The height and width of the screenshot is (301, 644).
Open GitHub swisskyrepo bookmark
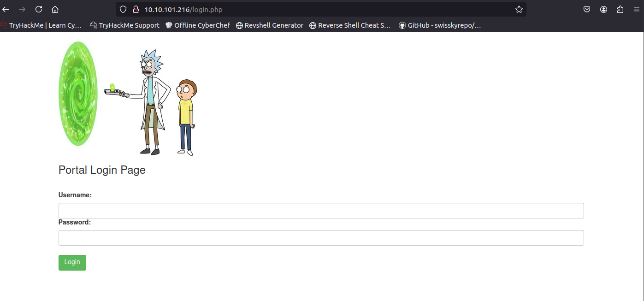440,25
